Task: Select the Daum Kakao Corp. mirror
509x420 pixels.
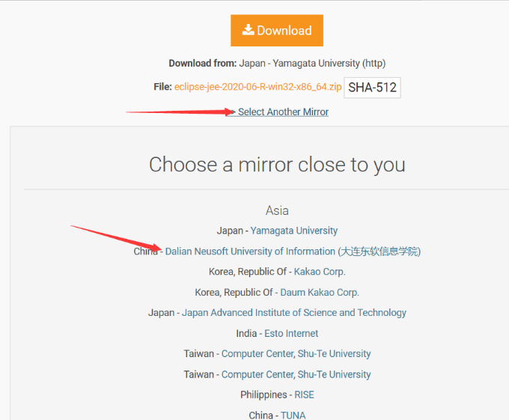Action: coord(320,293)
